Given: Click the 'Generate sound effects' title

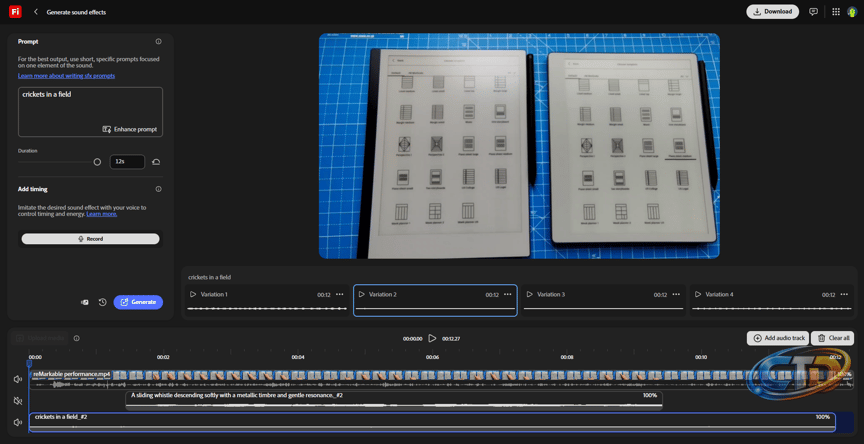Looking at the screenshot, I should [76, 12].
